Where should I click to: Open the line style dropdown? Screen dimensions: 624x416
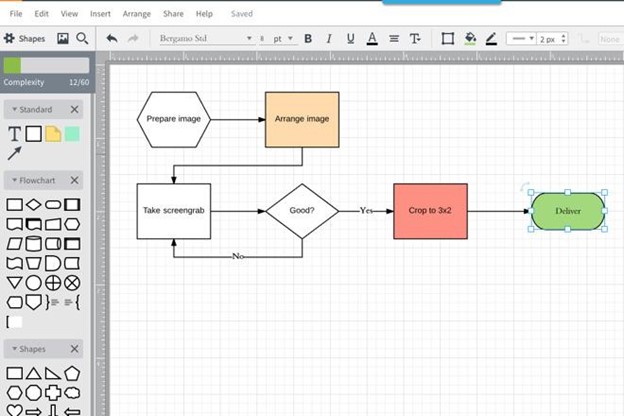point(521,39)
